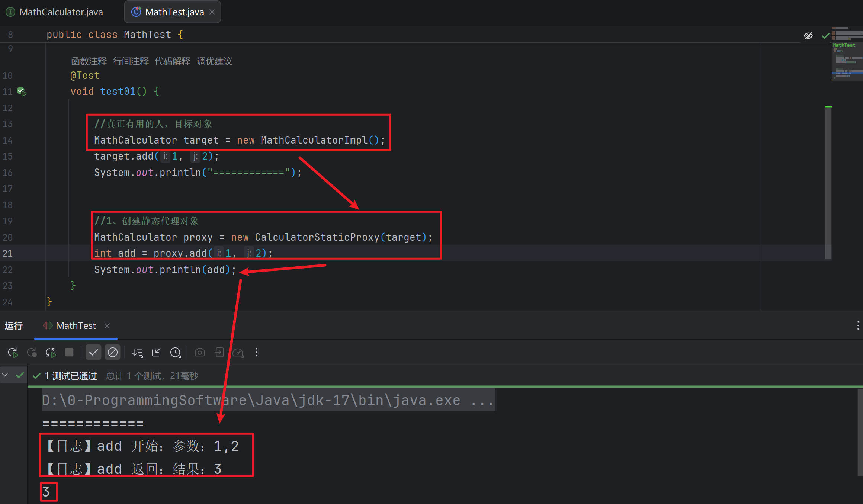
Task: Toggle reader mode eye icon in editor
Action: pyautogui.click(x=808, y=36)
